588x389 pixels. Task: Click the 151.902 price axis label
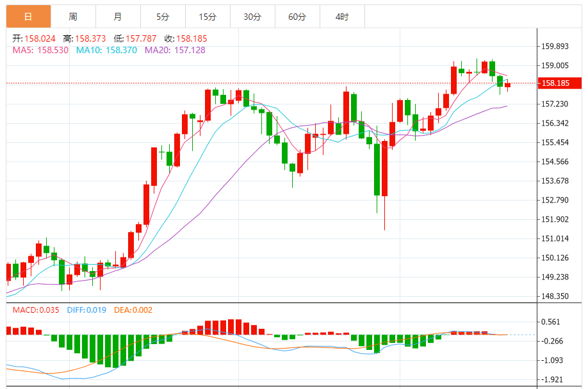coord(555,219)
